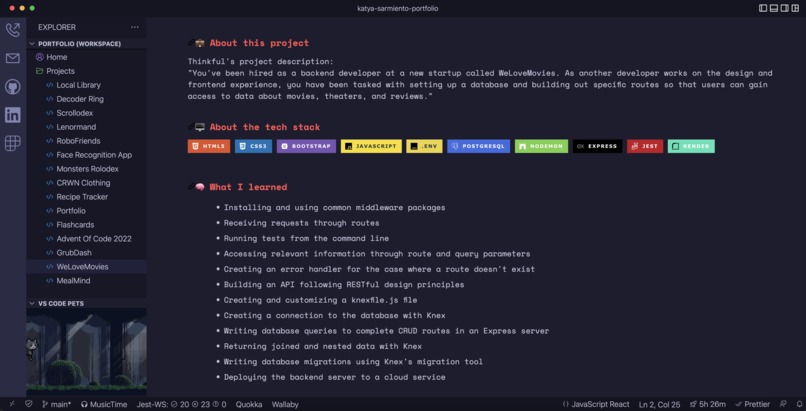This screenshot has width=806, height=411.
Task: Open the Recipe Tracker project file
Action: pos(86,197)
